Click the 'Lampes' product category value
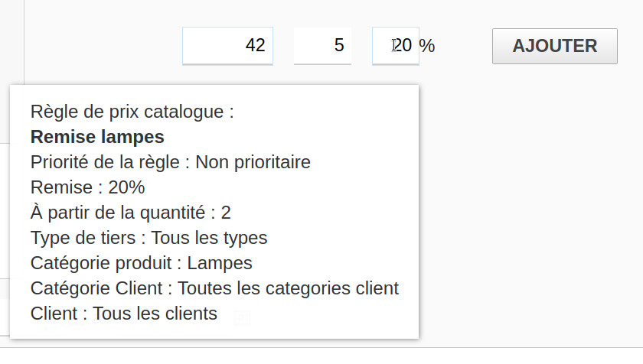Viewport: 643px width, 364px height. pos(220,263)
